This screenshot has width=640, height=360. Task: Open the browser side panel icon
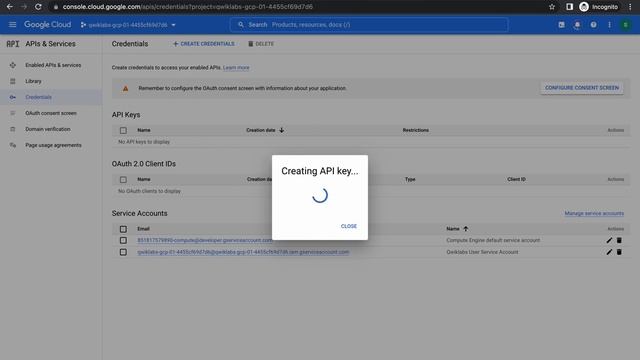tap(569, 7)
